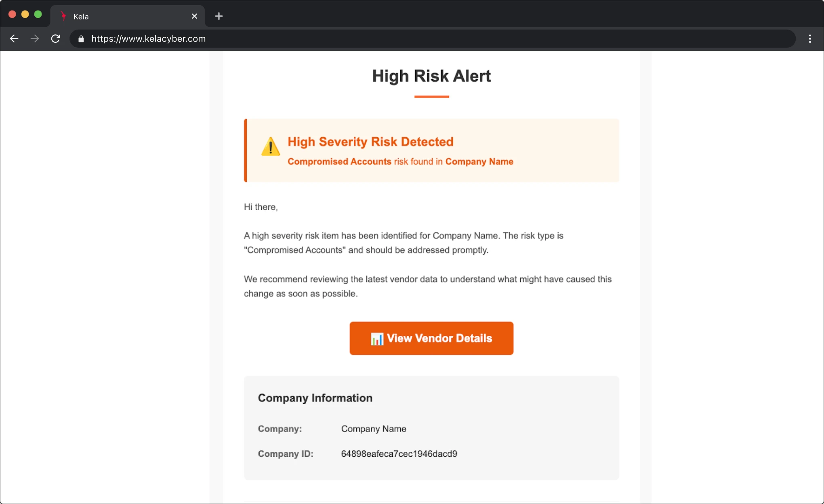824x504 pixels.
Task: Click the yellow macOS minimize button
Action: 25,15
